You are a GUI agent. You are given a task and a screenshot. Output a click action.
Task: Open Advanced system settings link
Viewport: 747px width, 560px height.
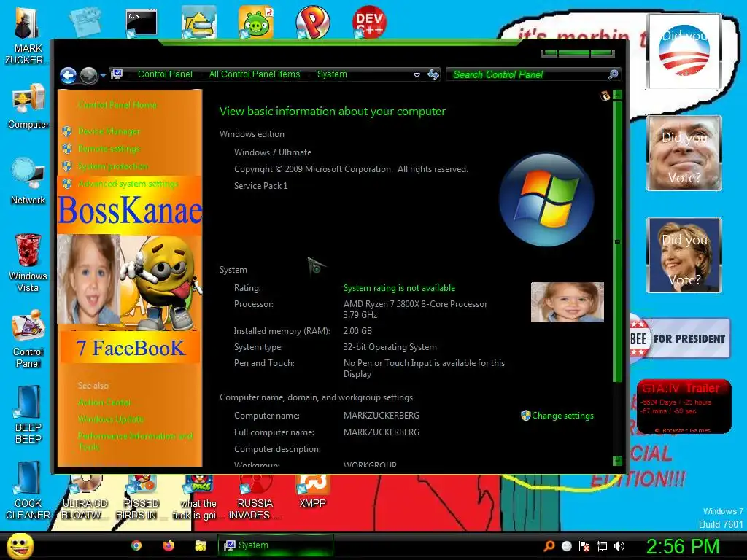128,184
